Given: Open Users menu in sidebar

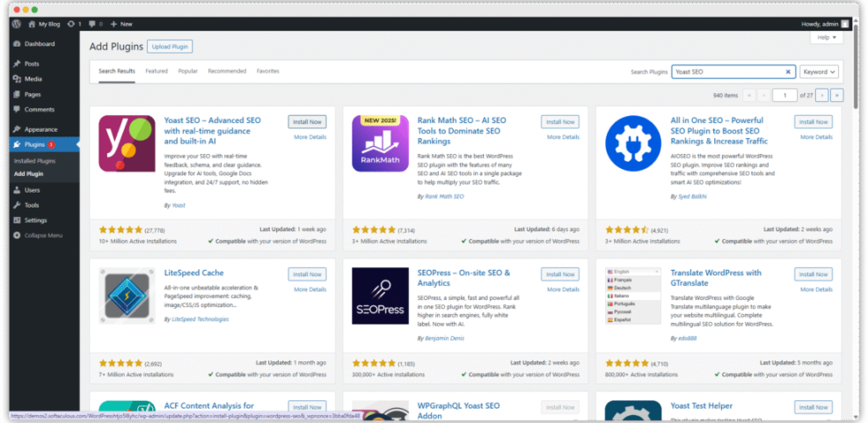Looking at the screenshot, I should 33,190.
